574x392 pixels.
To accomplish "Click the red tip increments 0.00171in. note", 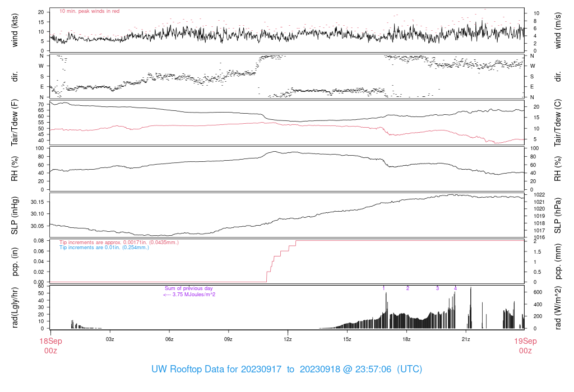I will coord(119,242).
